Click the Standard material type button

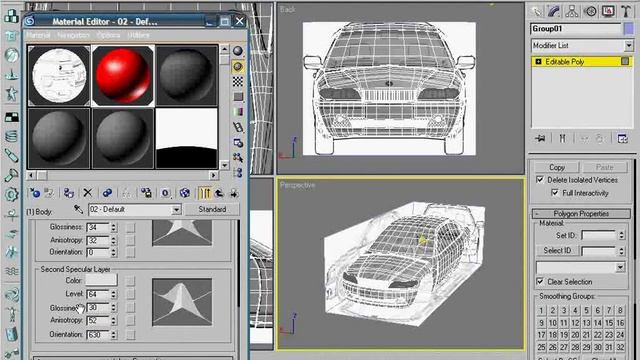tap(212, 209)
